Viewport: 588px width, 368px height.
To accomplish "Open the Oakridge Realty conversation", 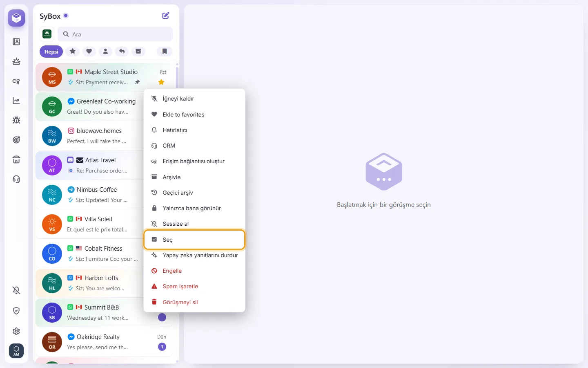I will 104,342.
